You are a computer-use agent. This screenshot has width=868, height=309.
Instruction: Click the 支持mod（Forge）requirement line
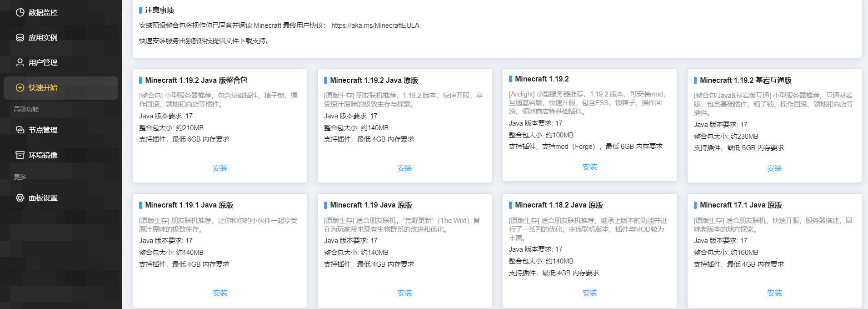(586, 147)
